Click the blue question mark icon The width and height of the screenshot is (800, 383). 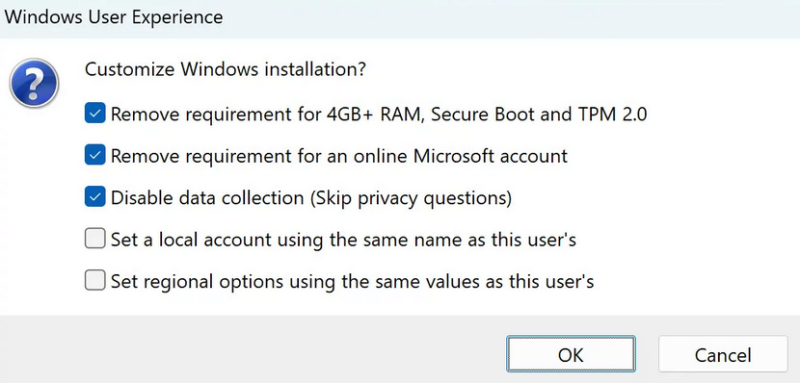click(34, 83)
